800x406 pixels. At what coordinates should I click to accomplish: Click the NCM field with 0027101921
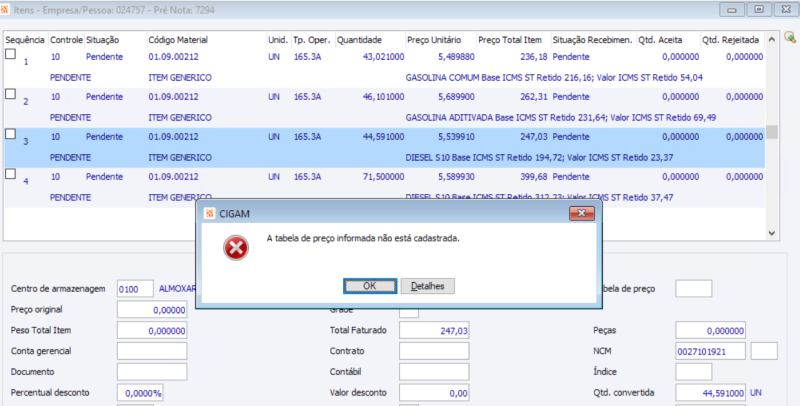[x=710, y=351]
